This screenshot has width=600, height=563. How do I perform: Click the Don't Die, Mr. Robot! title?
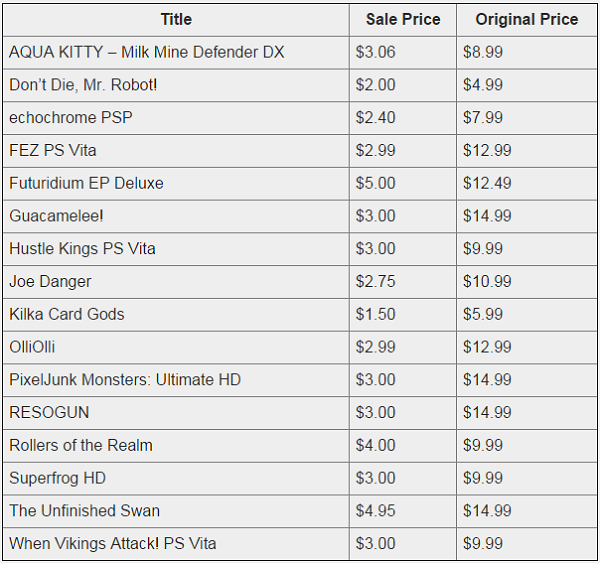click(x=83, y=85)
